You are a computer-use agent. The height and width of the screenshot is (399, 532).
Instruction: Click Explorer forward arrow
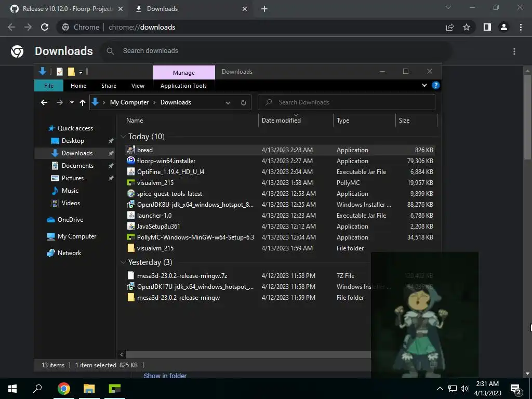60,102
